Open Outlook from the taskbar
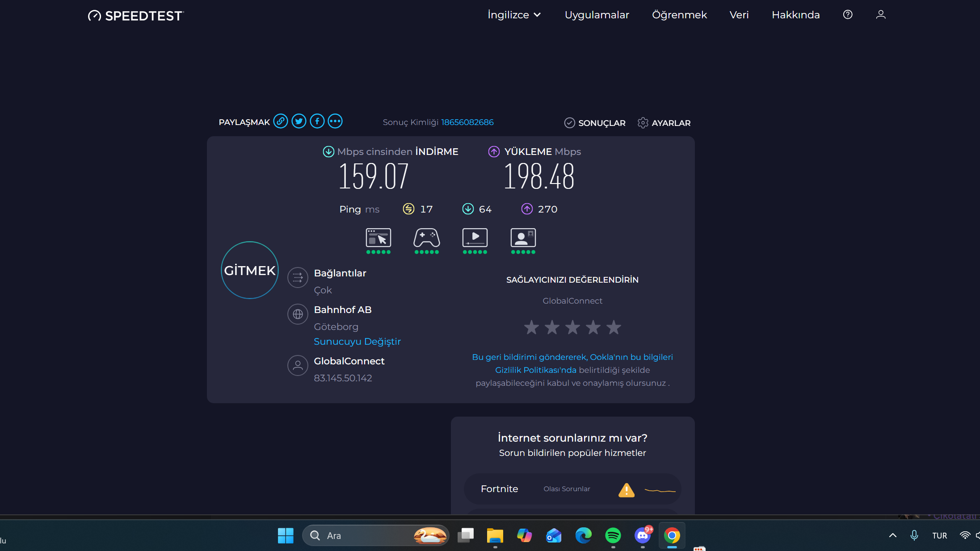980x551 pixels. 554,535
